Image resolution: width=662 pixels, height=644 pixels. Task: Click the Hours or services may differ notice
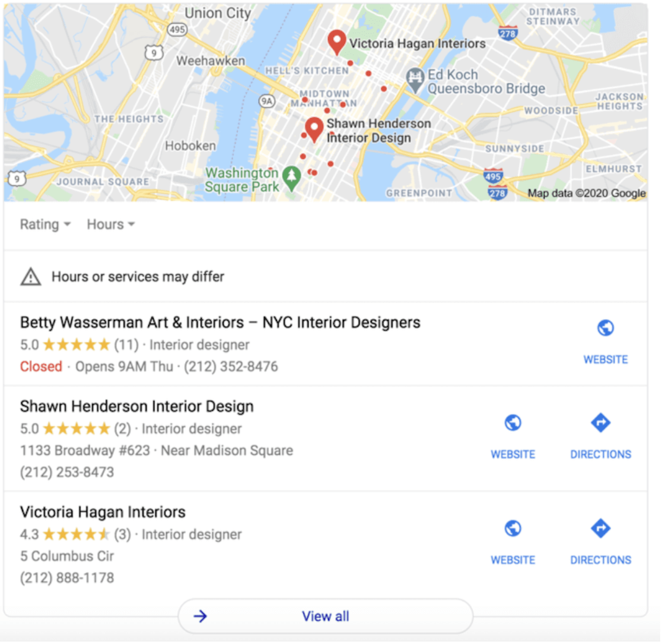point(138,277)
